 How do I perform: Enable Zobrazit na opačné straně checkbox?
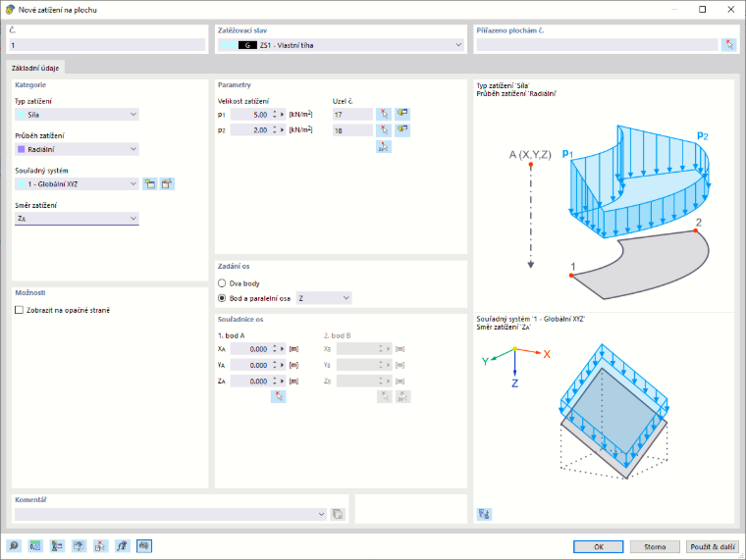point(19,310)
